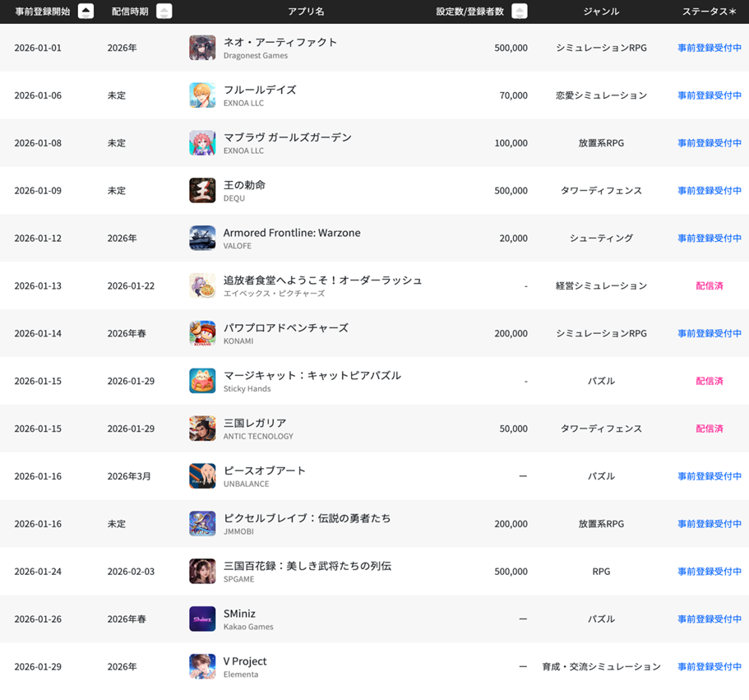Open the フルールデイズ app icon
Screen dimensions: 749x700
click(202, 95)
